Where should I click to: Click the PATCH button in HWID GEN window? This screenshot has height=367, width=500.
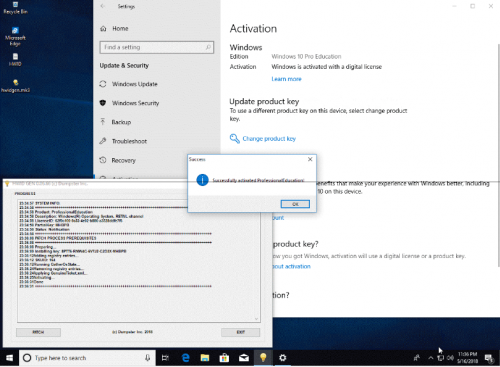pos(38,332)
